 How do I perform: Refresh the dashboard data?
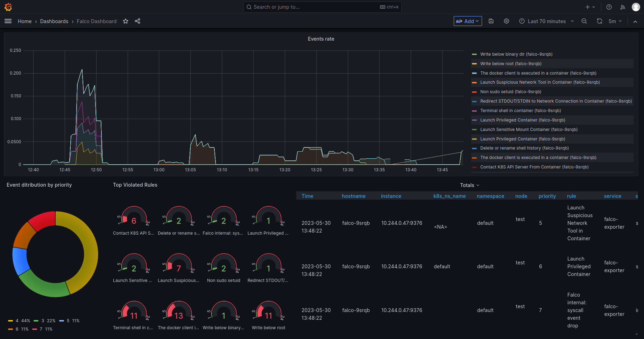(x=600, y=21)
